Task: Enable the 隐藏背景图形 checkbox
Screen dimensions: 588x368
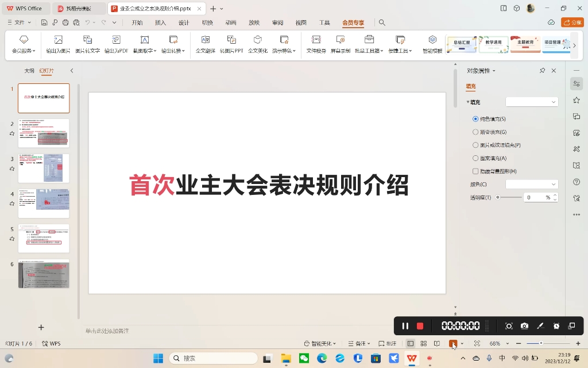Action: click(475, 171)
